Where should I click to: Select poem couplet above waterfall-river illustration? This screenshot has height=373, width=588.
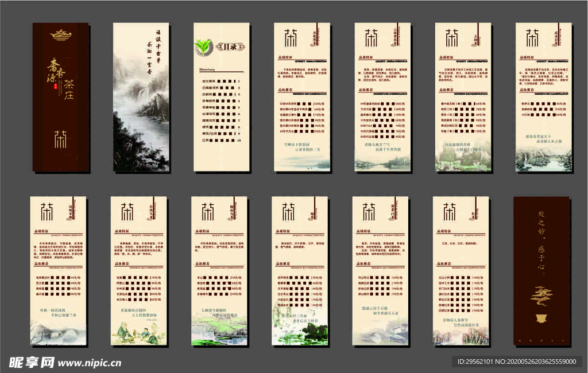click(x=543, y=139)
